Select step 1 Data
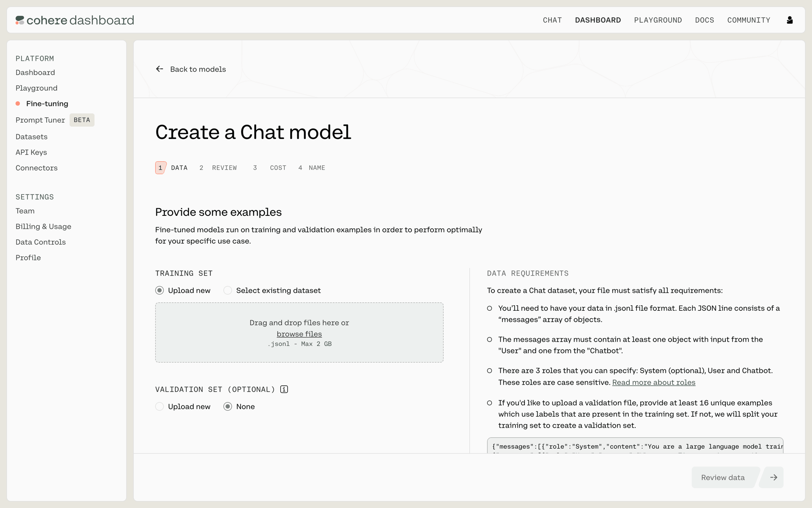 [171, 168]
